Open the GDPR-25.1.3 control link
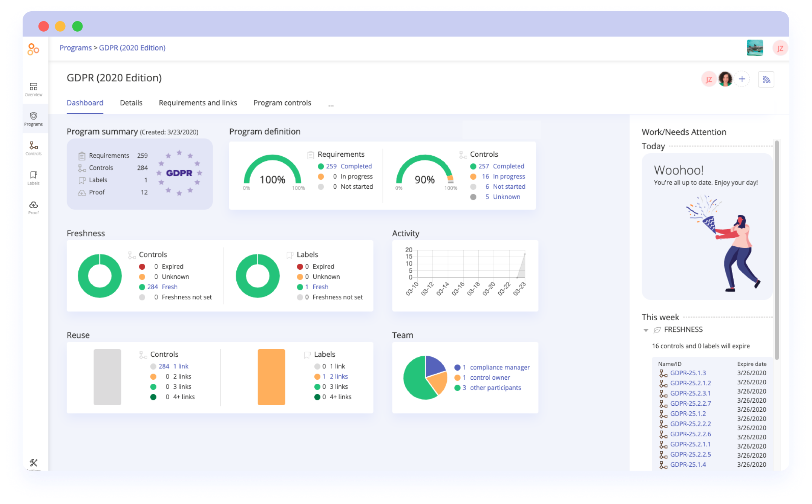The image size is (812, 504). pyautogui.click(x=688, y=373)
